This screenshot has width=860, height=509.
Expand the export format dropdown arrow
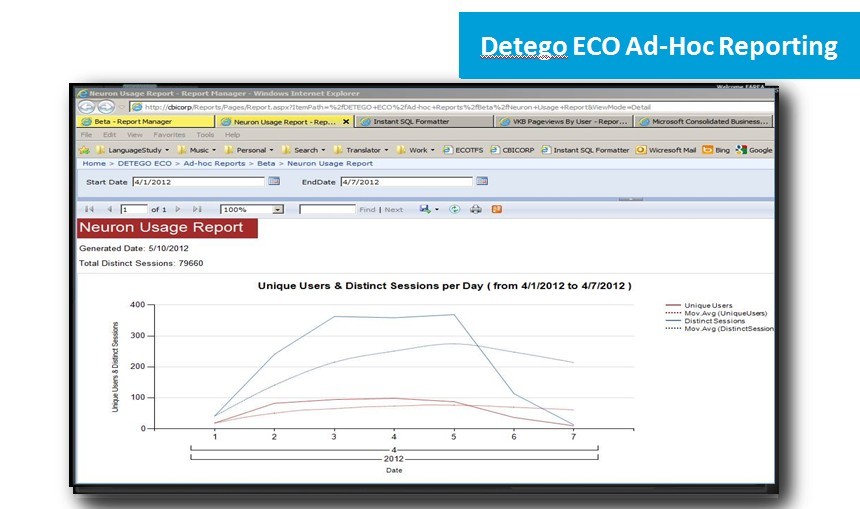437,210
